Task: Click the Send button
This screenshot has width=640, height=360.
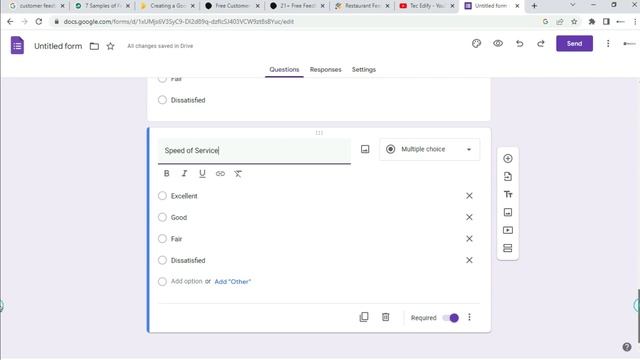Action: coord(574,44)
